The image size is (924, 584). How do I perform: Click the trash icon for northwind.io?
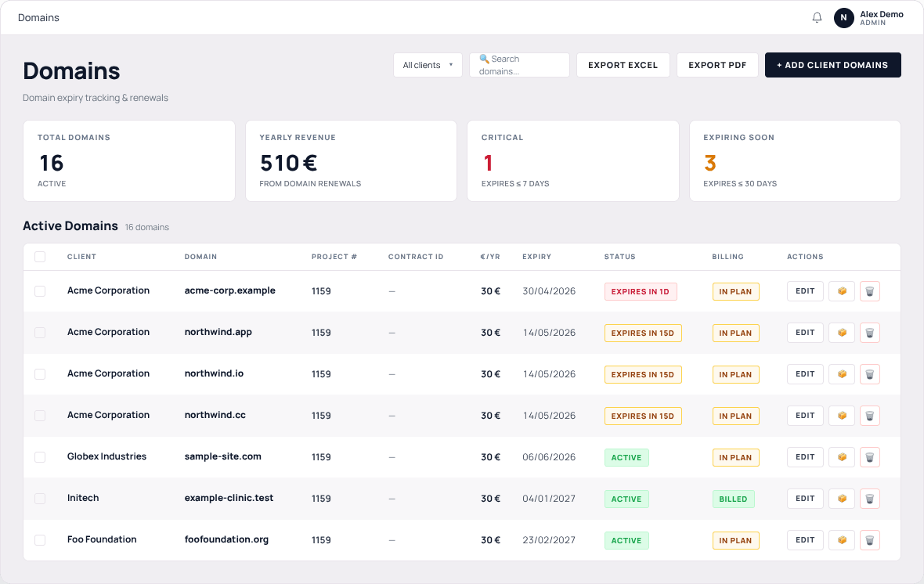[x=870, y=374]
